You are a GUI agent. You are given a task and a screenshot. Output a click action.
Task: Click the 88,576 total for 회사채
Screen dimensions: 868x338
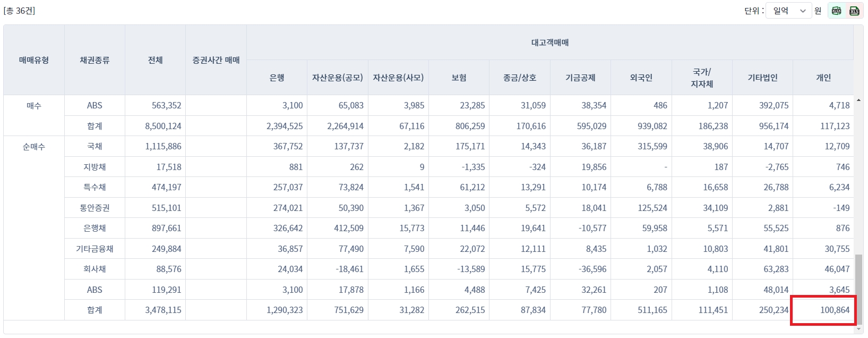pyautogui.click(x=169, y=269)
